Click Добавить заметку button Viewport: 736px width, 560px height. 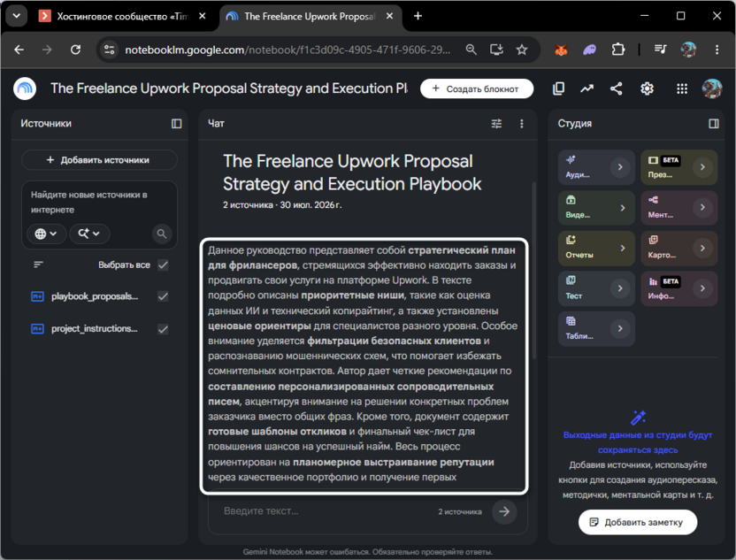click(637, 523)
